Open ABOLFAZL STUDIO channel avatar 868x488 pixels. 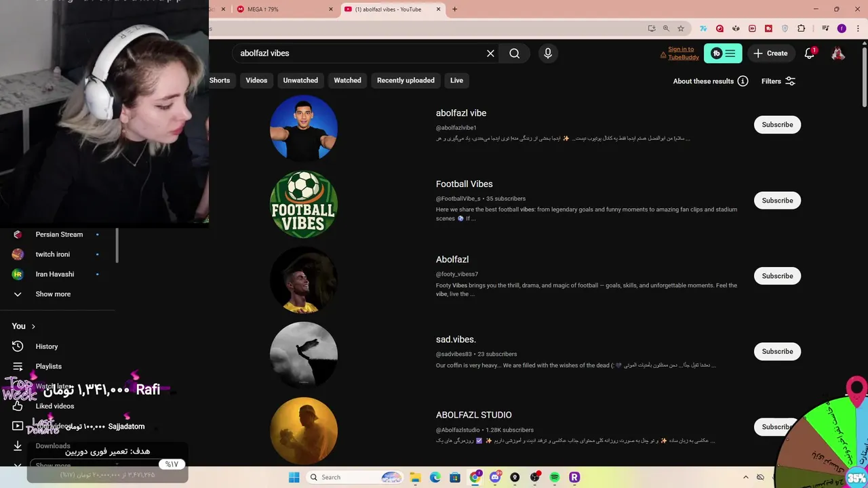(304, 431)
